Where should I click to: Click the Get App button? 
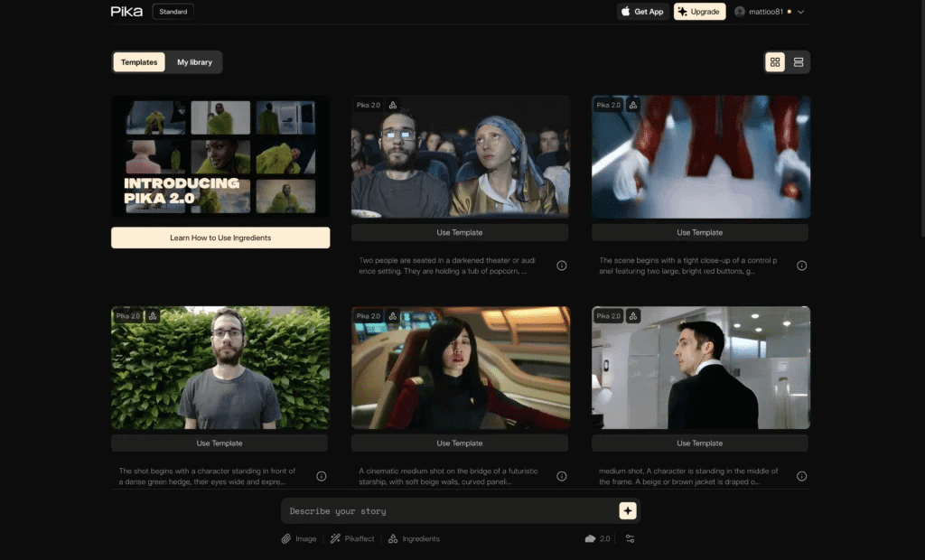(x=641, y=12)
